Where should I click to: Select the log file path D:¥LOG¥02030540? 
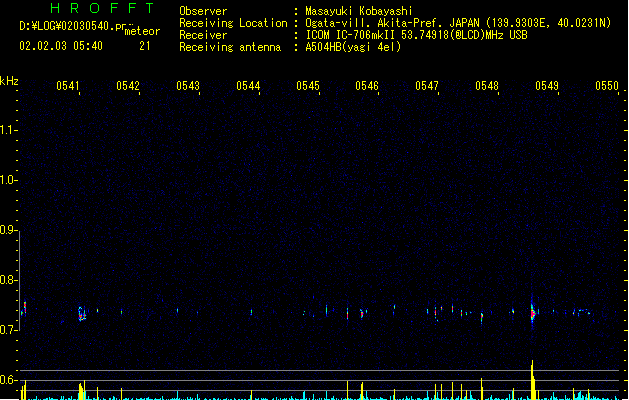tap(72, 26)
